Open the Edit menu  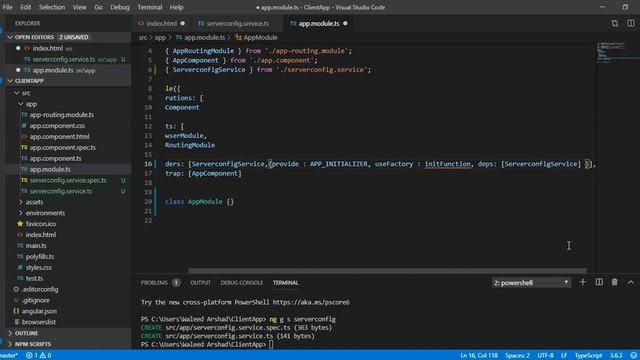click(25, 7)
